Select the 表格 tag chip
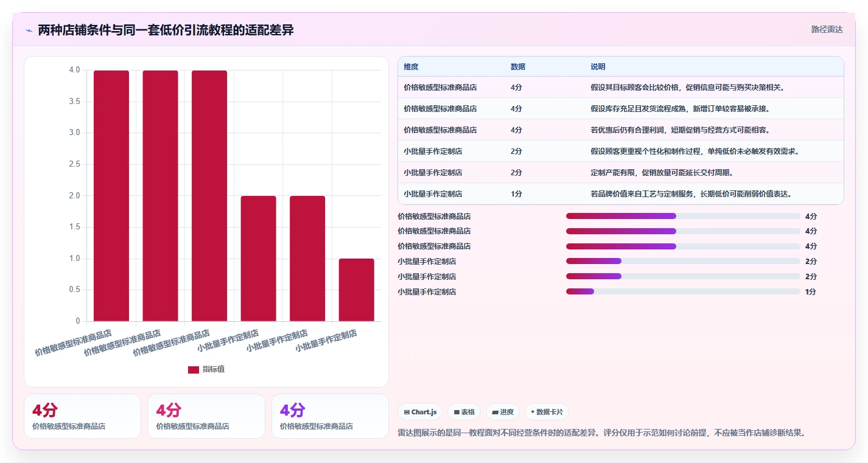The height and width of the screenshot is (463, 868). click(x=464, y=412)
